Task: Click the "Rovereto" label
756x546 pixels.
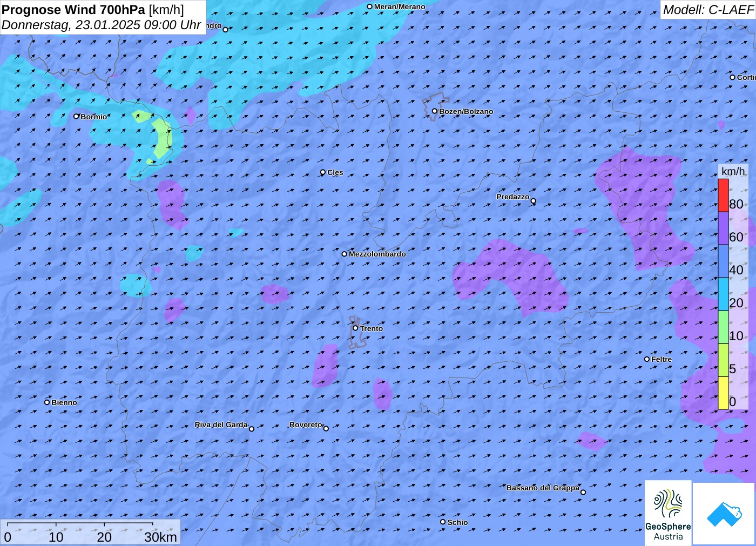Action: click(x=306, y=424)
